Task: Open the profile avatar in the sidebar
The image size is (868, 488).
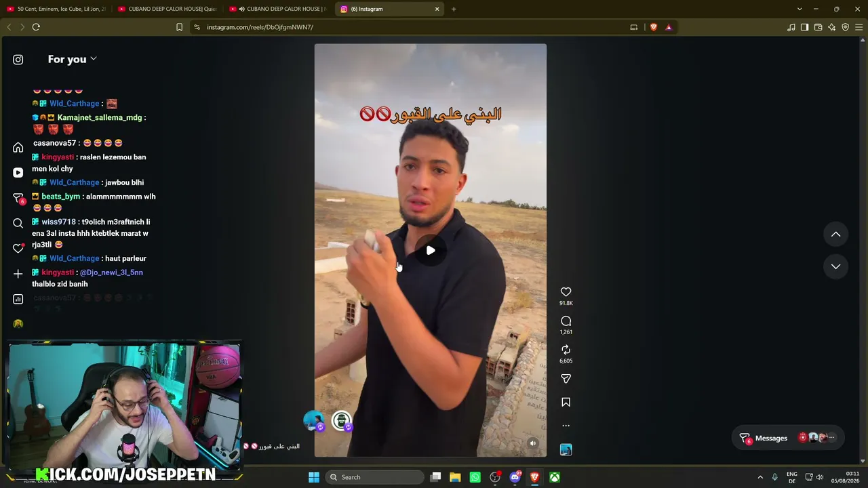Action: pyautogui.click(x=18, y=324)
